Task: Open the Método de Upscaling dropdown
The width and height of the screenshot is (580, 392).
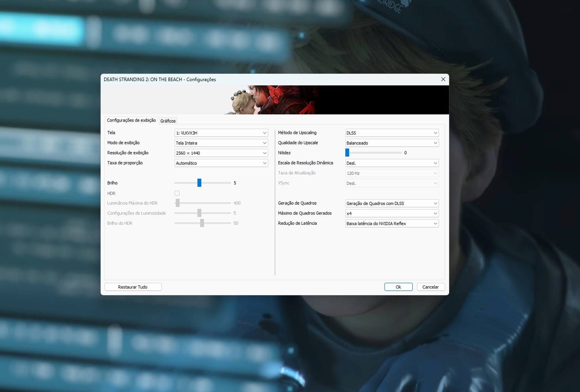Action: [x=392, y=133]
